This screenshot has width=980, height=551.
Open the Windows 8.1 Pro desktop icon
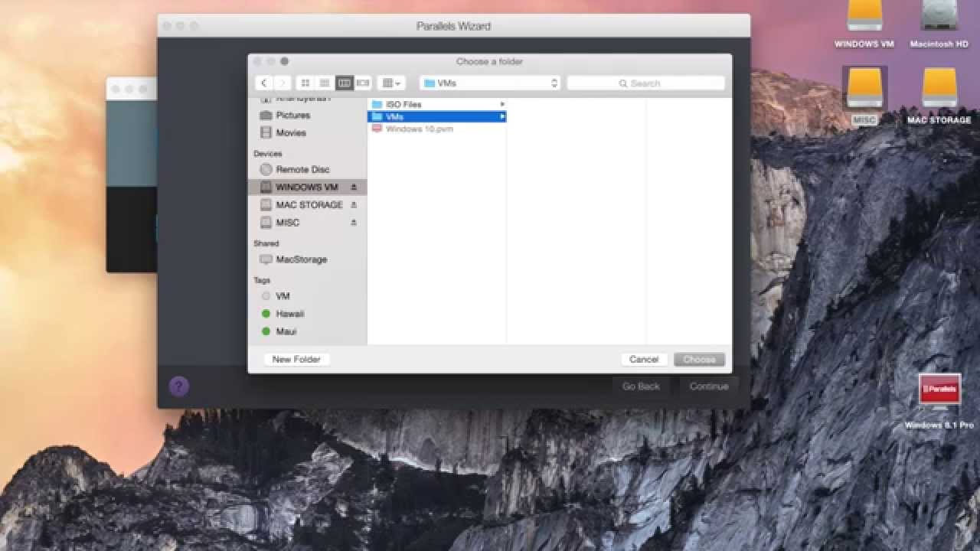click(939, 401)
